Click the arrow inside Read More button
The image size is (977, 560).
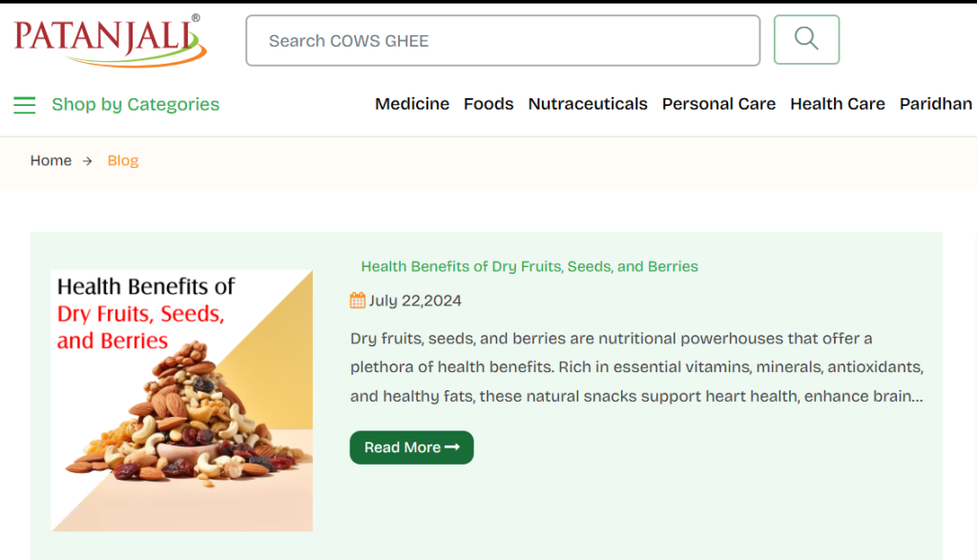452,447
